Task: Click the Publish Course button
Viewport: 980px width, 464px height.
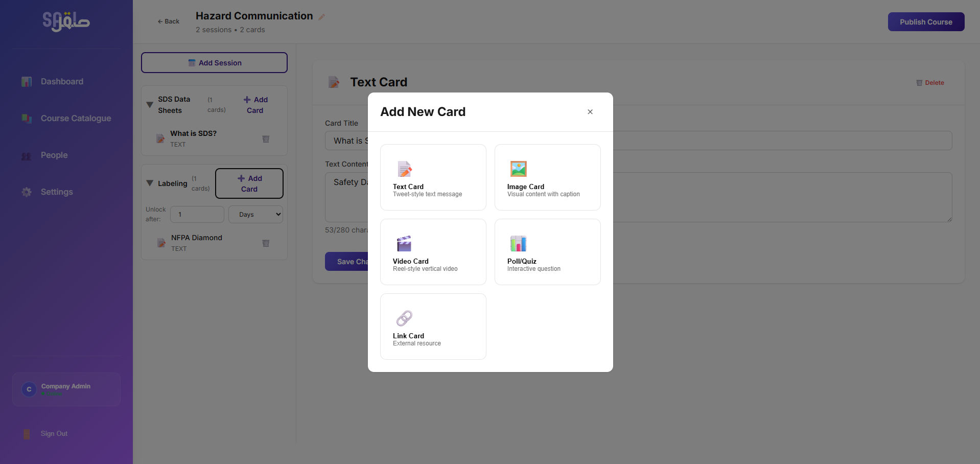Action: click(926, 22)
